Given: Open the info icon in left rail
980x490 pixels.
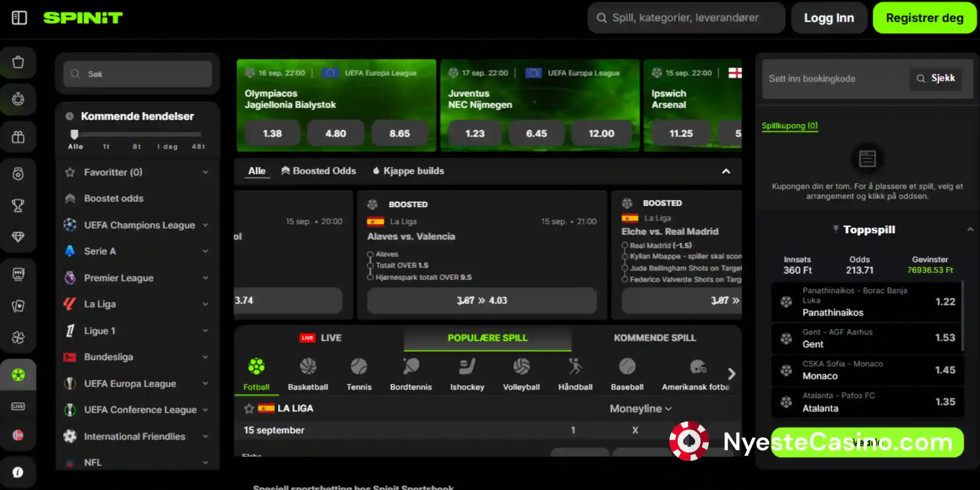Looking at the screenshot, I should (18, 472).
